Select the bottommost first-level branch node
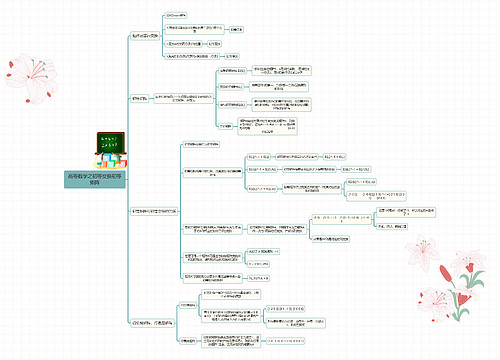 (x=152, y=323)
